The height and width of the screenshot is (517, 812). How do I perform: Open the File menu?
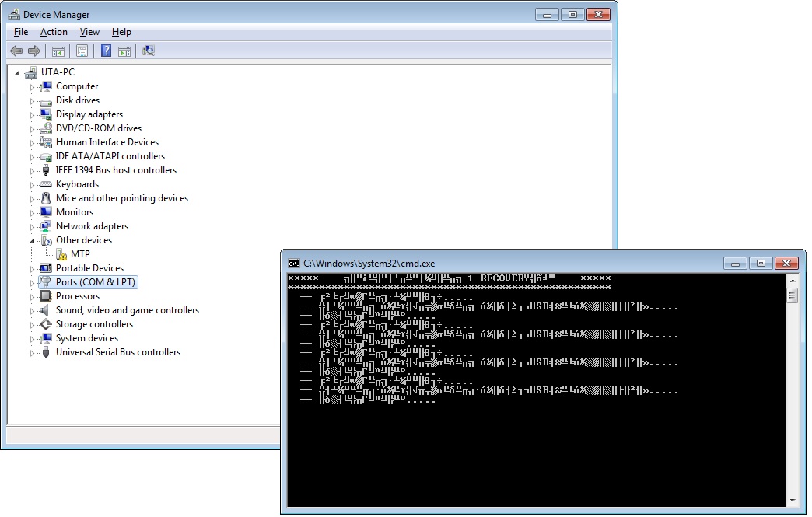[21, 32]
